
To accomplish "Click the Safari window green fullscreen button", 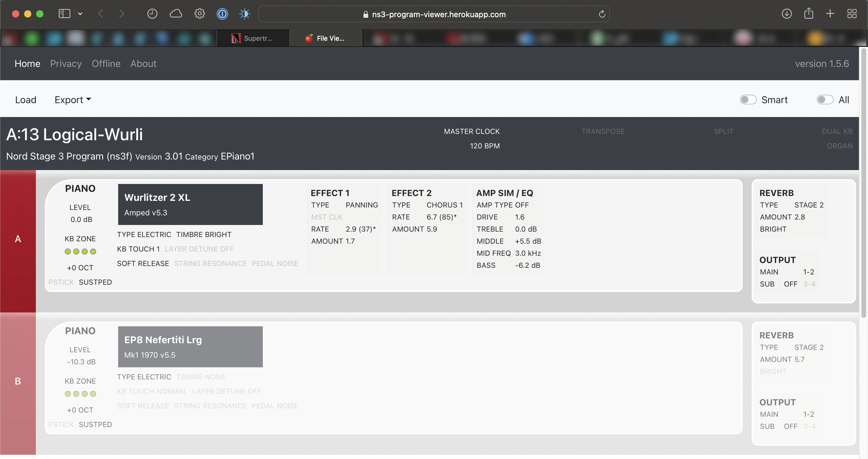I will pos(40,14).
